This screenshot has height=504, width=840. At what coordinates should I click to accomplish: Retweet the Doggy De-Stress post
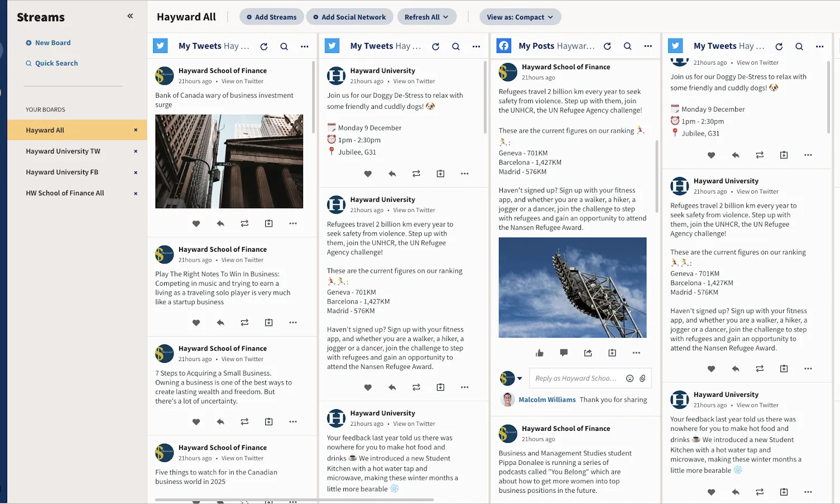(x=416, y=174)
